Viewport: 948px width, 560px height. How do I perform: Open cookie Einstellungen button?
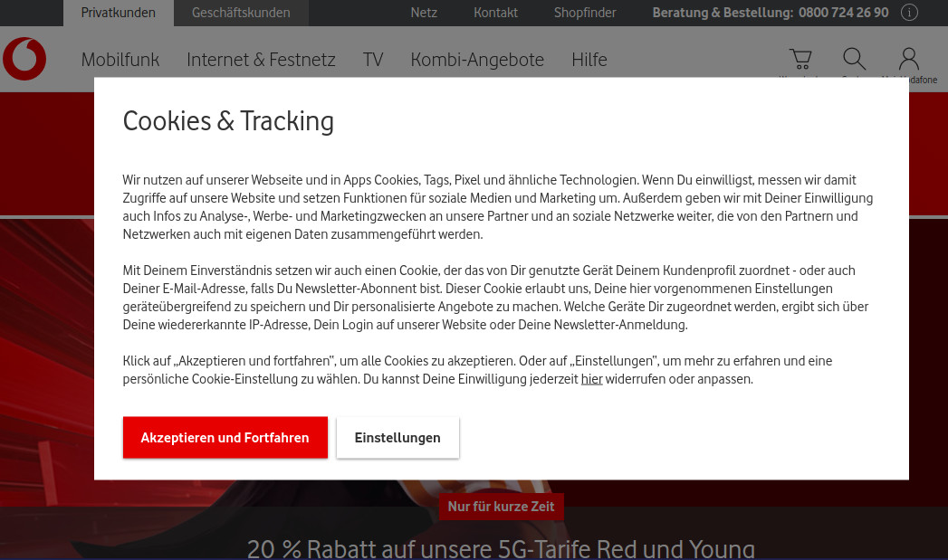(397, 438)
